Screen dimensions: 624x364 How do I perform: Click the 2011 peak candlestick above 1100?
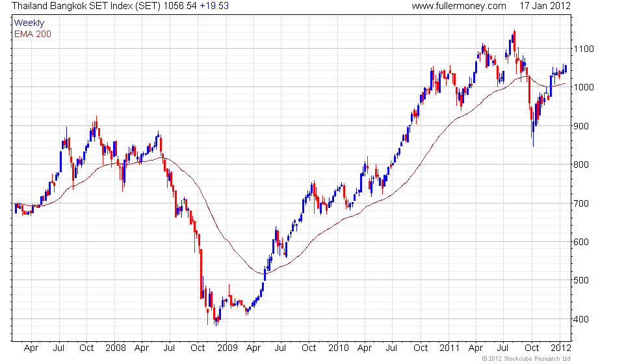tap(514, 42)
